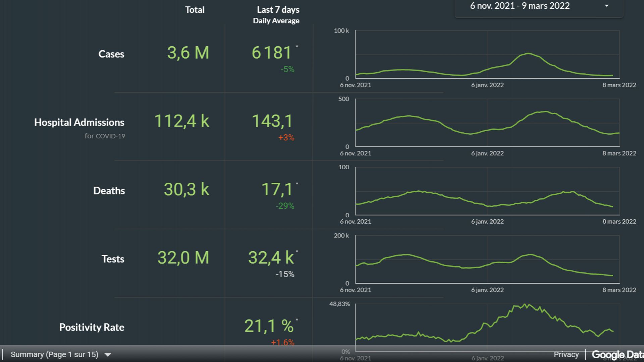Click the Last 7 days column header
Screen dimensions: 644x362
click(278, 10)
